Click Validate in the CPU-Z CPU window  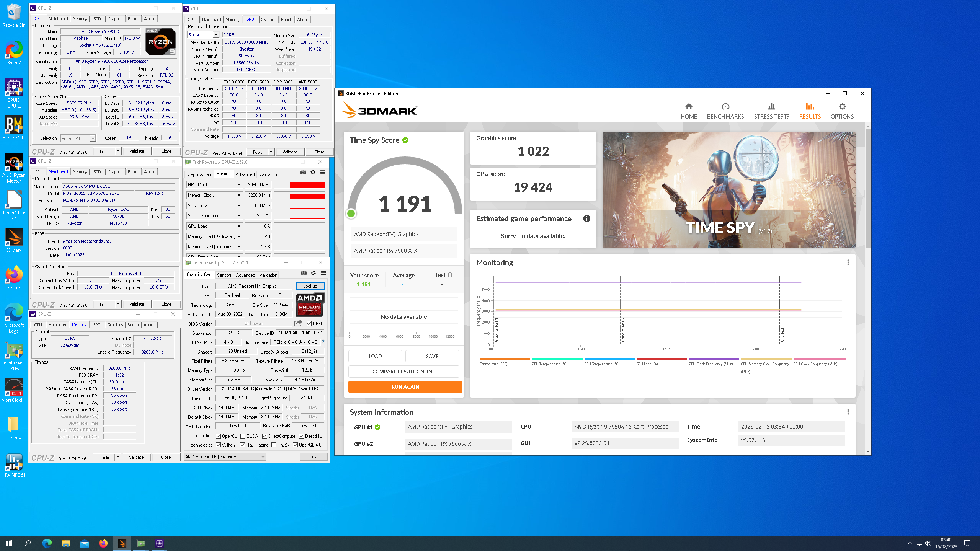(136, 151)
